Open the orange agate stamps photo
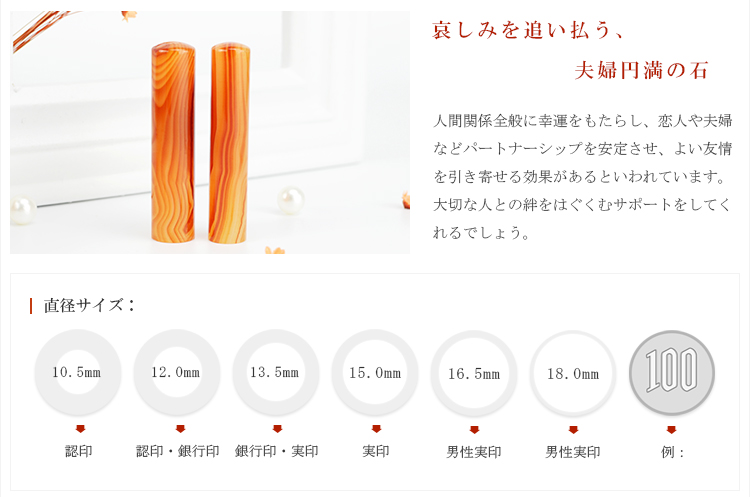Viewport: 750px width, 497px height. [x=210, y=133]
